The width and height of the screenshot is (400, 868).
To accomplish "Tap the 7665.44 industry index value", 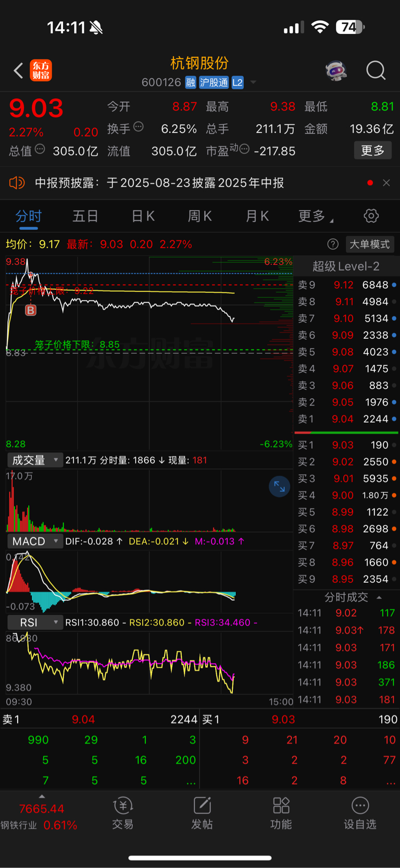I will pos(42,809).
